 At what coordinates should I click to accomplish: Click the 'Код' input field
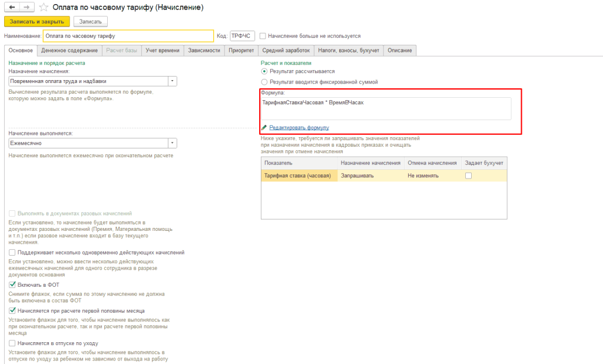point(242,36)
